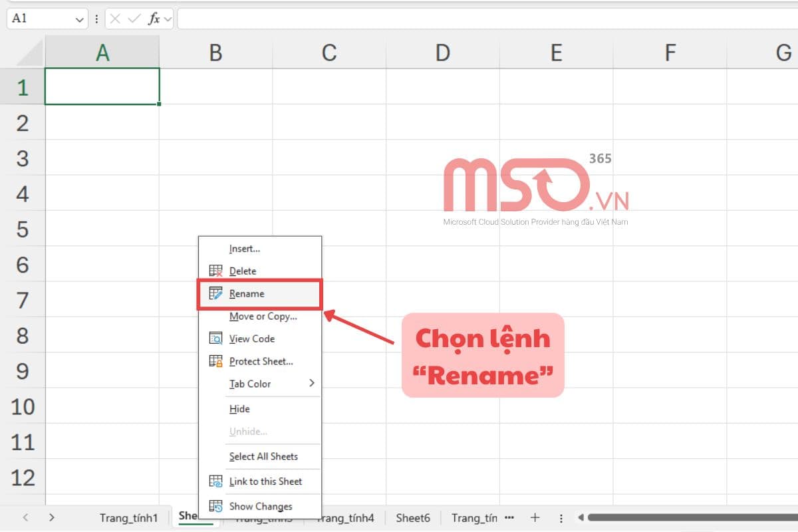Expand the Tab Color submenu arrow
This screenshot has height=532, width=798.
pos(311,383)
